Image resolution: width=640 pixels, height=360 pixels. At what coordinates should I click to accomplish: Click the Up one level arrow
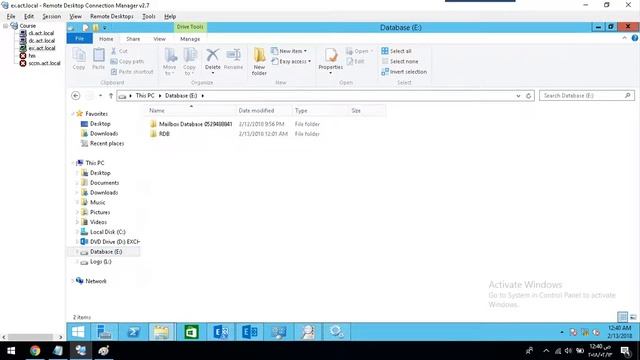point(111,96)
